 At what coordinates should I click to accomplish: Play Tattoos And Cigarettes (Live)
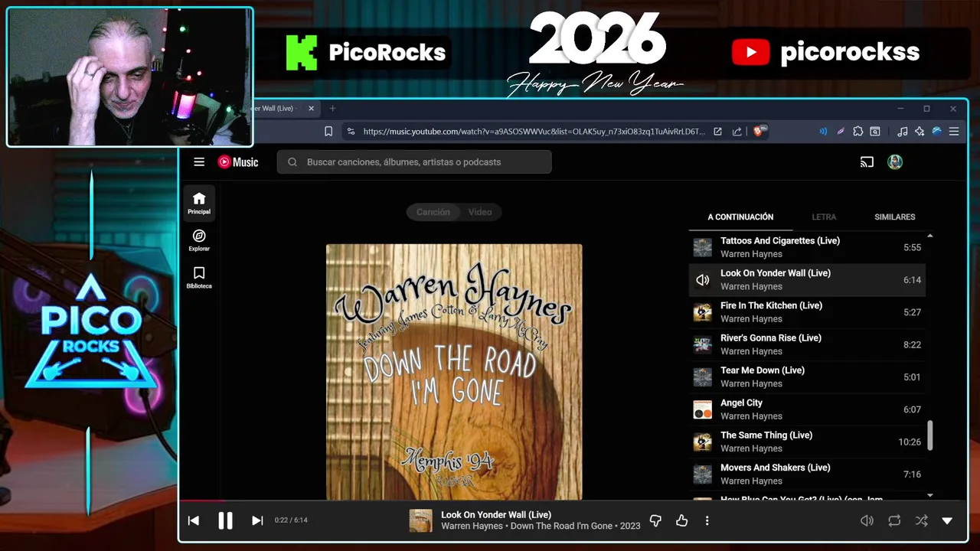click(x=807, y=247)
